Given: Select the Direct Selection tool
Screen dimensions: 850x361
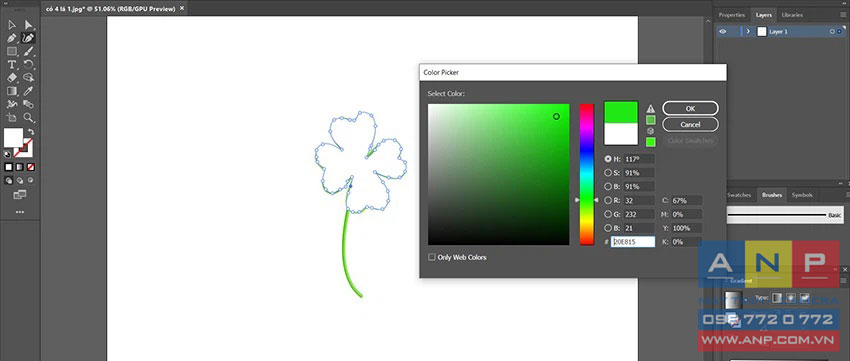Looking at the screenshot, I should point(29,25).
